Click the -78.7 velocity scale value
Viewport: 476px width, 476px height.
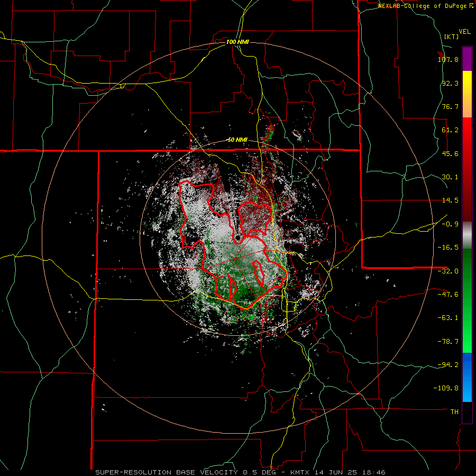pyautogui.click(x=448, y=342)
